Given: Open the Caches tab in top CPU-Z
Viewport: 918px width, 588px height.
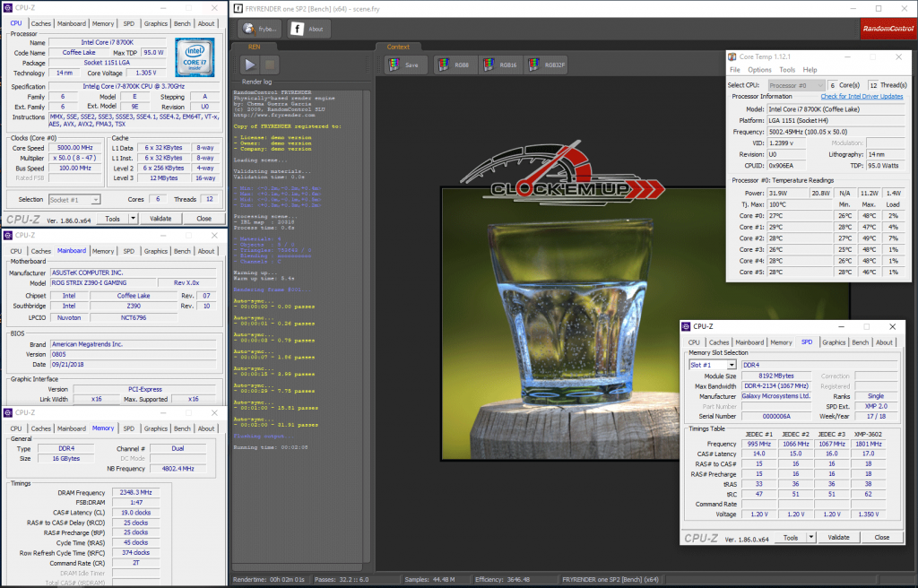Looking at the screenshot, I should pyautogui.click(x=41, y=24).
